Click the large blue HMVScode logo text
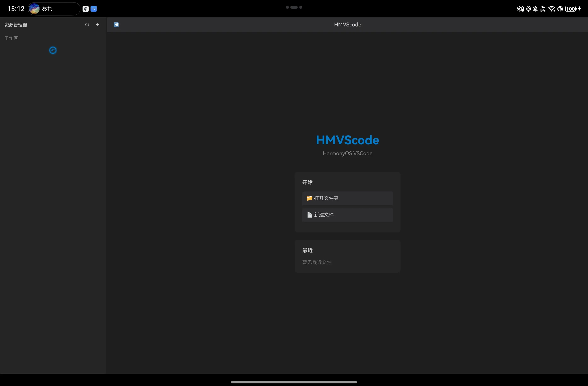Image resolution: width=588 pixels, height=386 pixels. (x=347, y=140)
